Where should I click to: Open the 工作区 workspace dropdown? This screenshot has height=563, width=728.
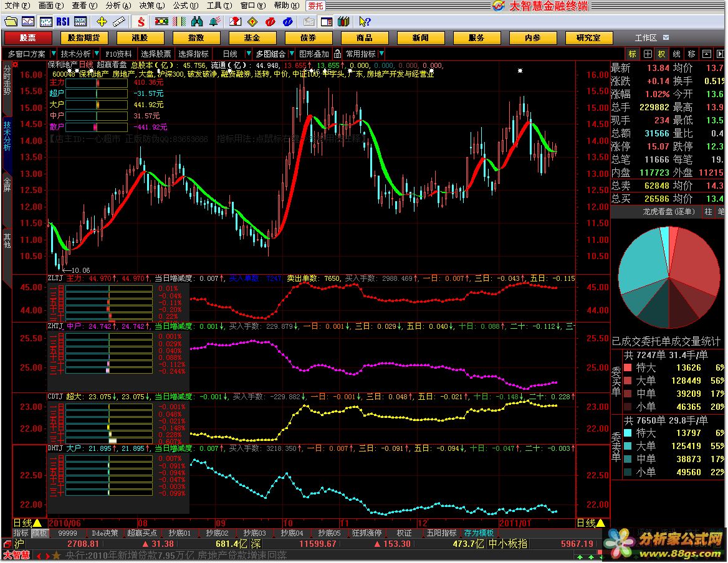[x=651, y=37]
